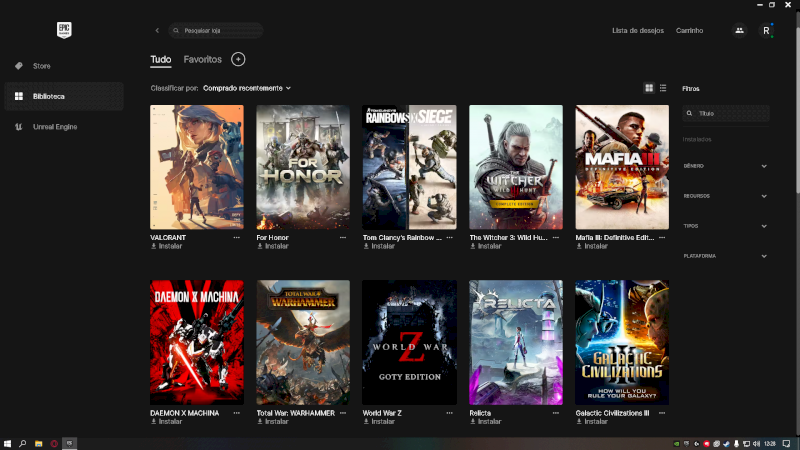
Task: Open the Relicta cover art
Action: (516, 342)
